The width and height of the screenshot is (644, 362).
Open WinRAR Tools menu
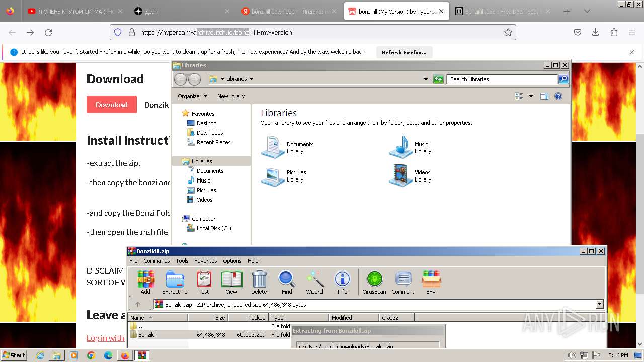coord(182,261)
